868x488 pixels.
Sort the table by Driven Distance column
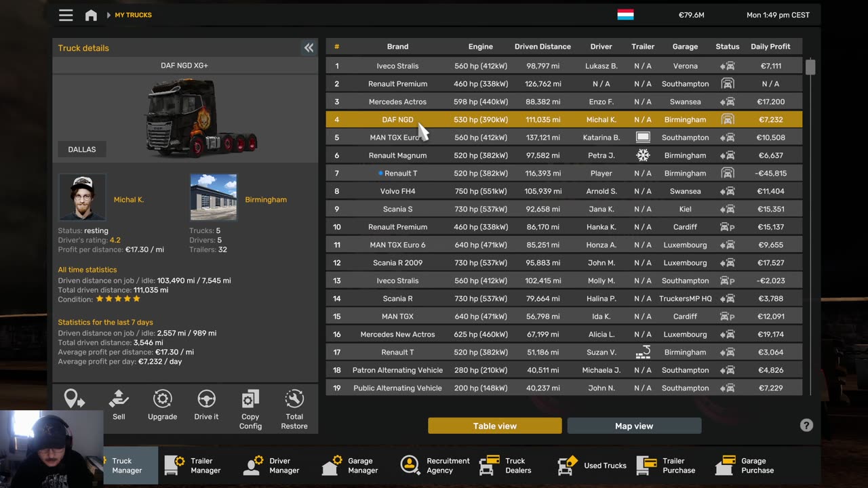[x=542, y=47]
